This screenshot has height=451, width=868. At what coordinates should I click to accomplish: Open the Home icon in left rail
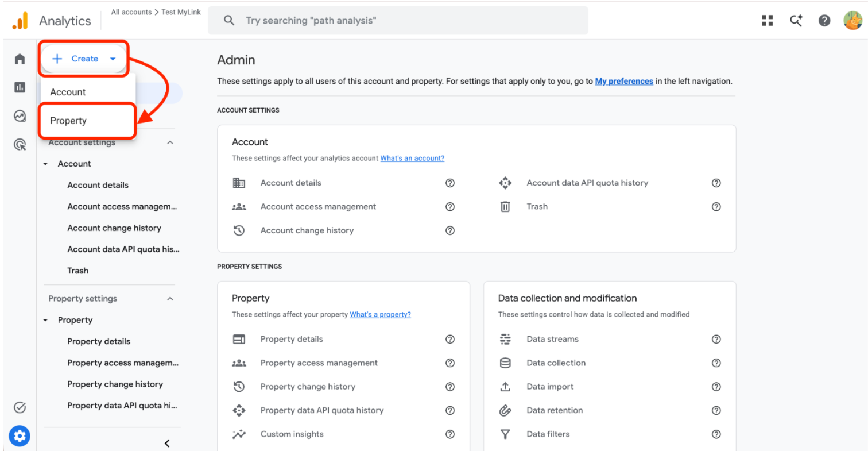(20, 59)
